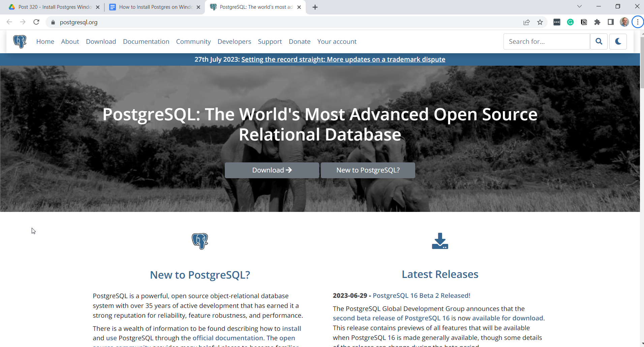
Task: Click the search magnifier button
Action: tap(599, 41)
